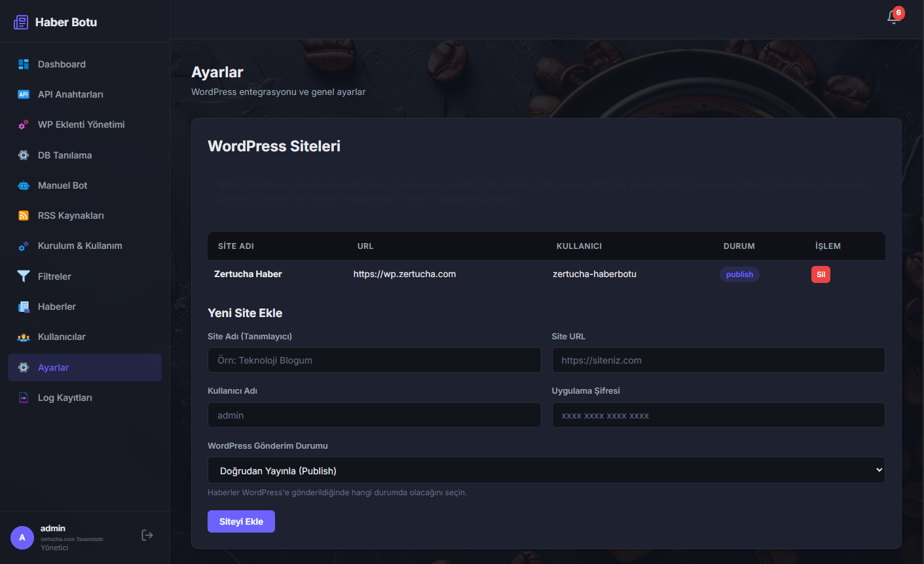Focus the Site URL input field
Viewport: 924px width, 564px height.
click(x=718, y=360)
